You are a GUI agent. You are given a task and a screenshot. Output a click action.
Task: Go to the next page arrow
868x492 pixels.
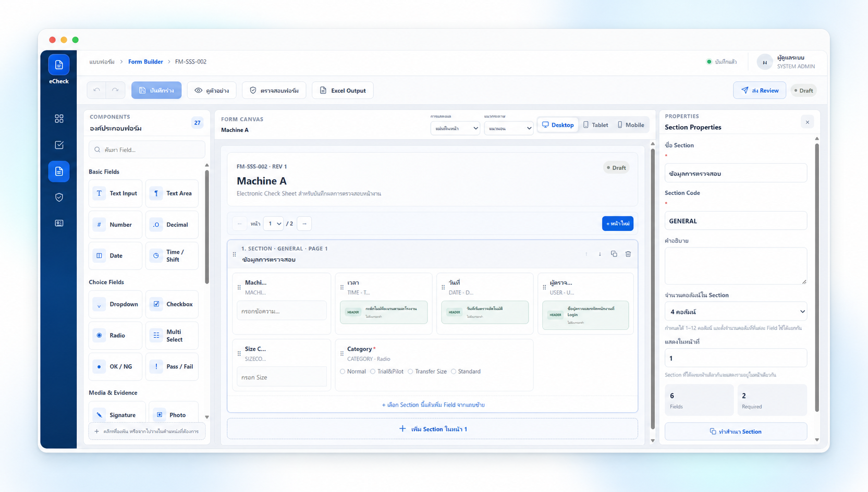(x=304, y=224)
